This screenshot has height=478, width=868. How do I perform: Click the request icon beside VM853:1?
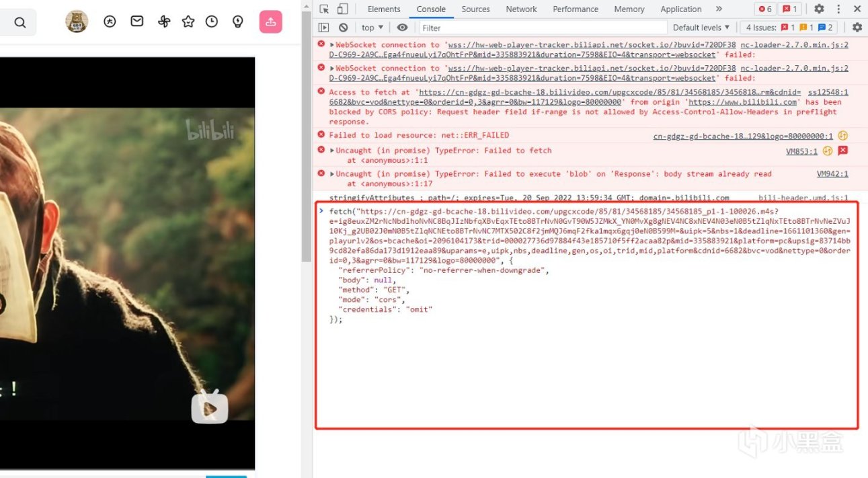pyautogui.click(x=828, y=151)
